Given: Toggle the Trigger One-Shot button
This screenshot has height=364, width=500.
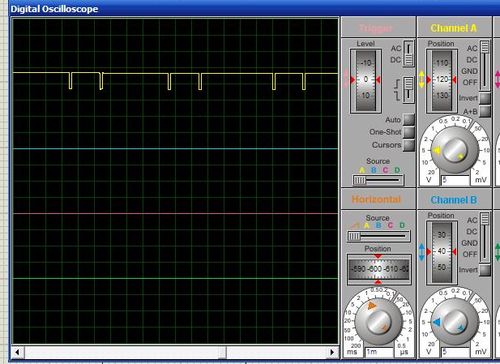Looking at the screenshot, I should pos(409,132).
